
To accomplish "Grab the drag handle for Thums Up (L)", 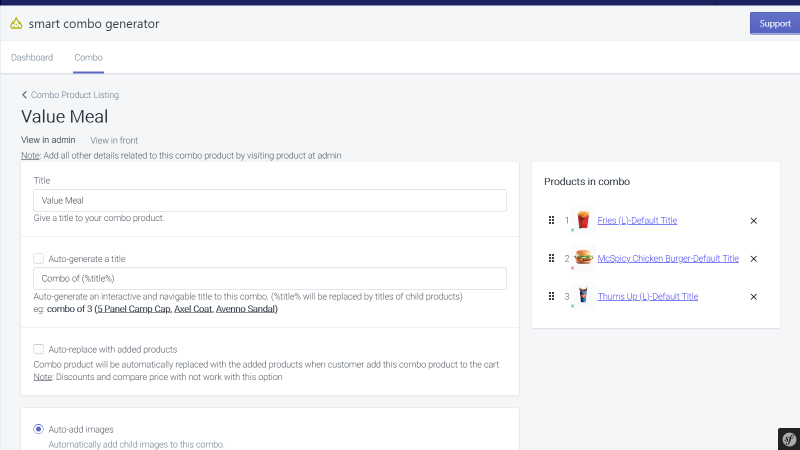I will click(552, 296).
